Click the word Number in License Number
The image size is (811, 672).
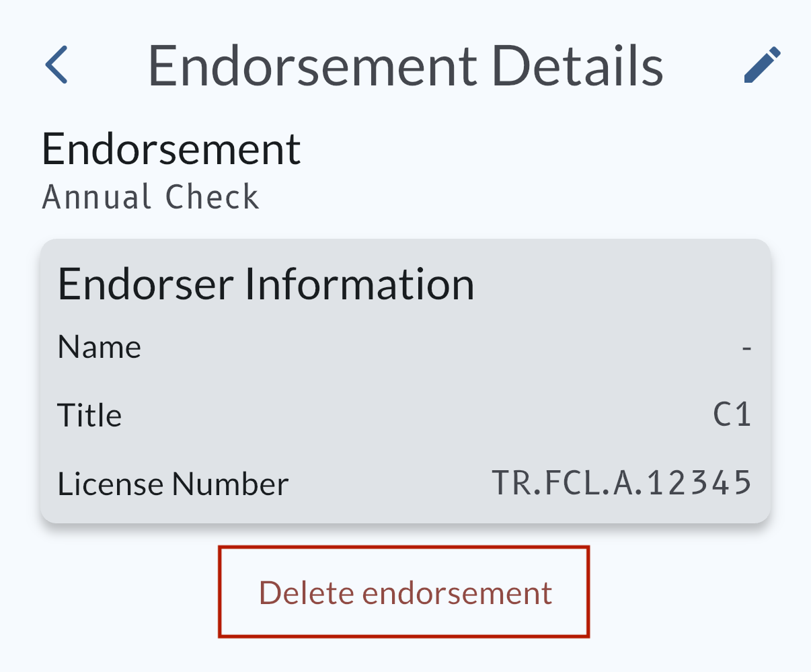pyautogui.click(x=230, y=484)
